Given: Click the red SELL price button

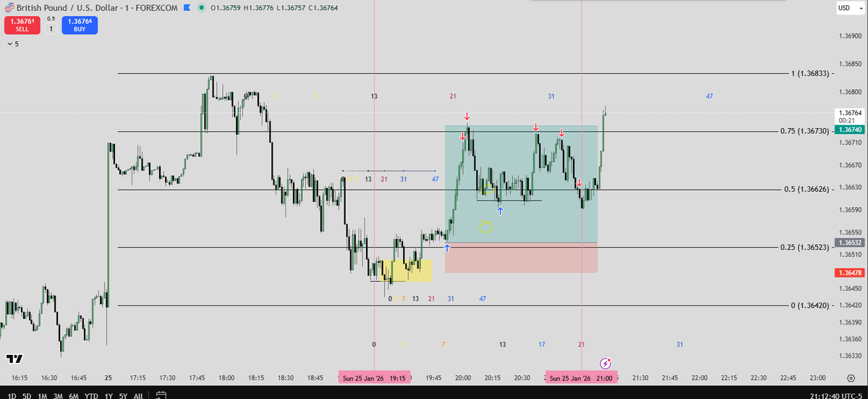Looking at the screenshot, I should [23, 25].
